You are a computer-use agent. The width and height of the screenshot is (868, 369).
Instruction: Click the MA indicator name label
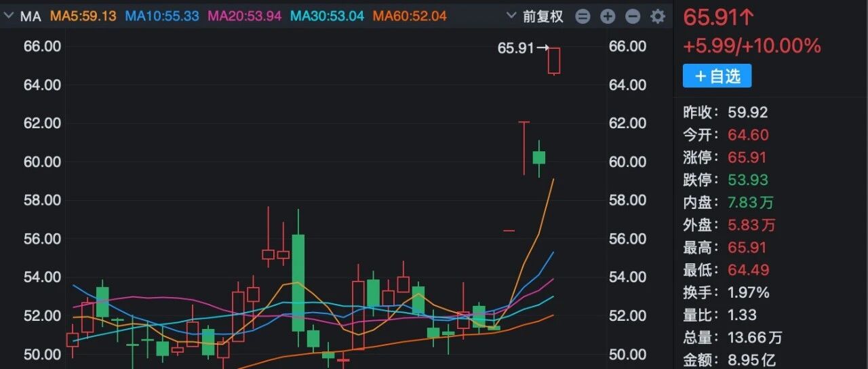(31, 16)
